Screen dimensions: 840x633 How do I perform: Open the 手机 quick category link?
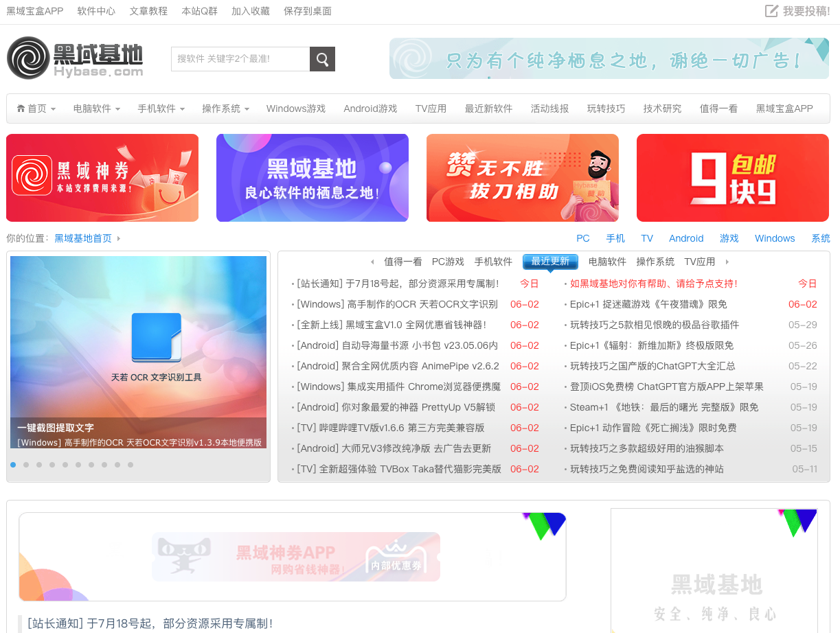615,238
